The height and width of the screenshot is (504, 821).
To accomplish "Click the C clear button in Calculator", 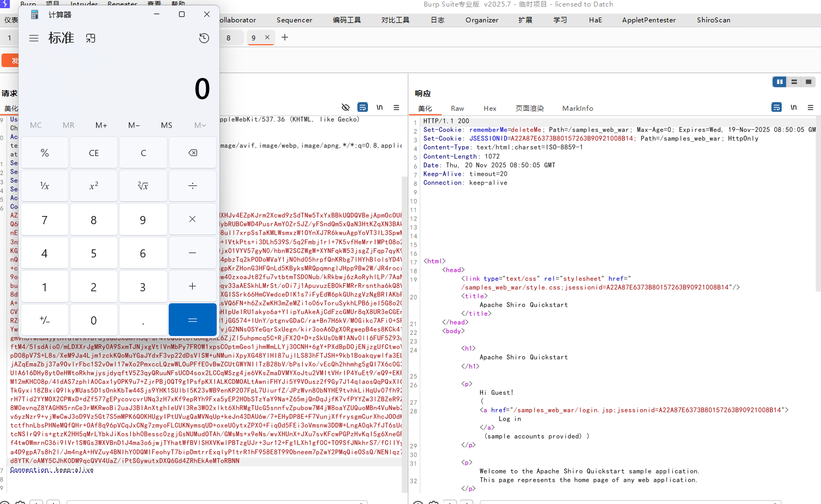I will (143, 153).
